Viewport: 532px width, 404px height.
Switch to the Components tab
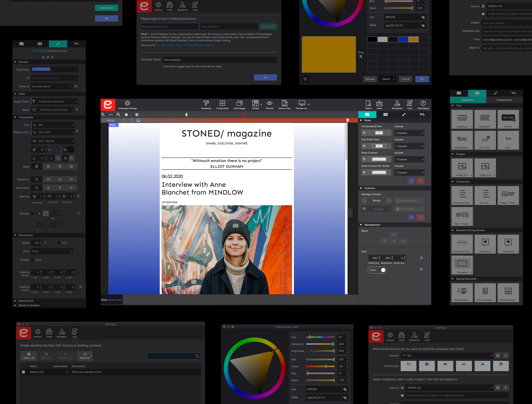pyautogui.click(x=504, y=100)
